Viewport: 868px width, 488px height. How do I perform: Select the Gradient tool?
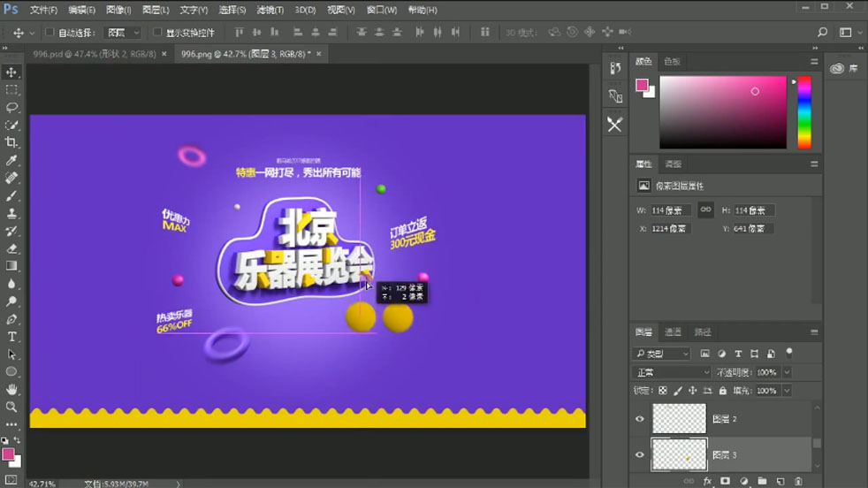coord(11,266)
